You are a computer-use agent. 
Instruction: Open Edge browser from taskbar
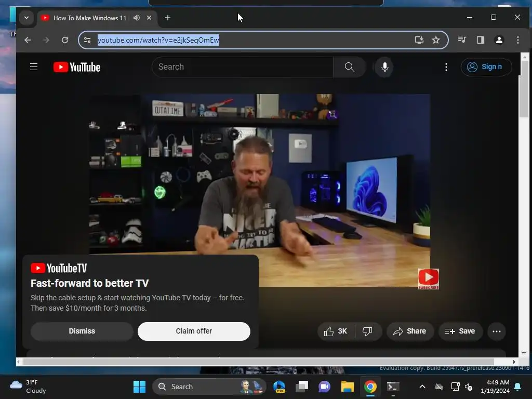(x=279, y=387)
